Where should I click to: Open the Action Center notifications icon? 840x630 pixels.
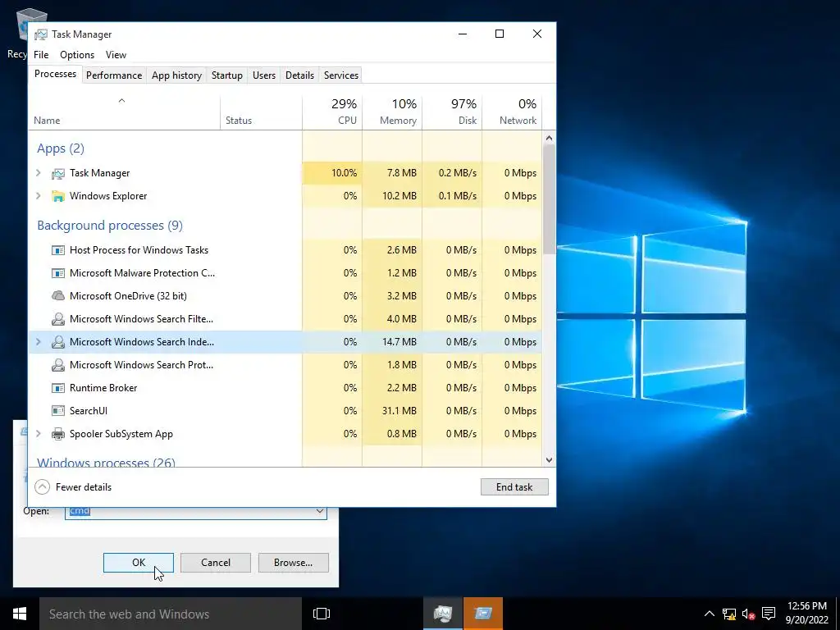coord(769,614)
